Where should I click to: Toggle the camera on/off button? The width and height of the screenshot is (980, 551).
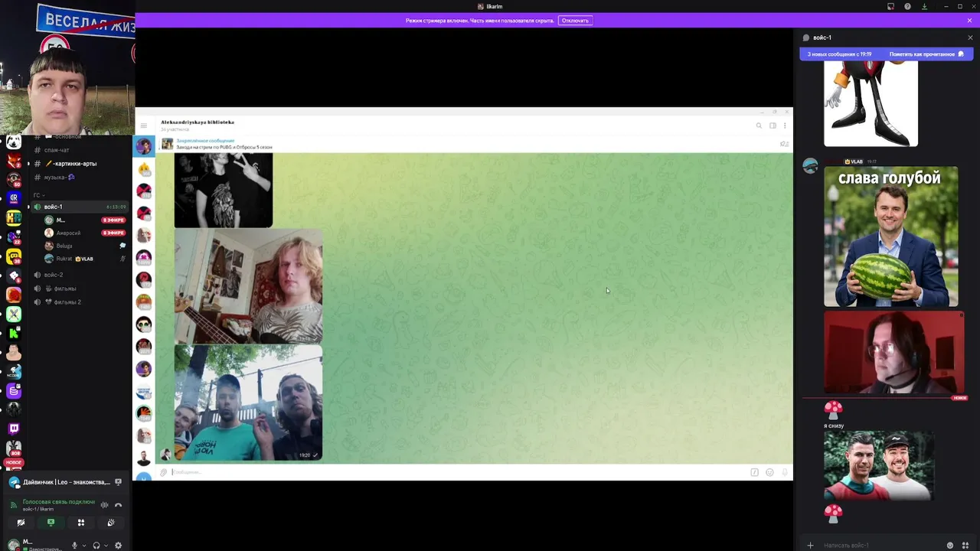tap(21, 523)
